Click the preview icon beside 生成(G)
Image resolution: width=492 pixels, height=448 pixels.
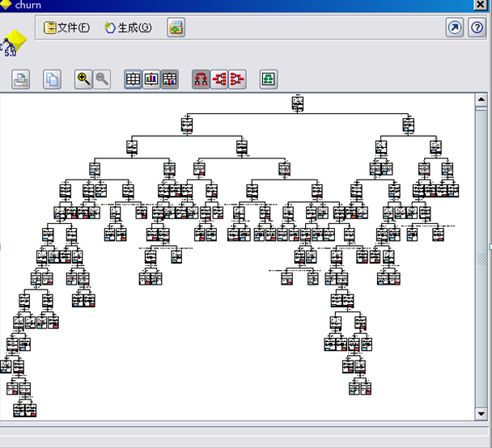[176, 27]
